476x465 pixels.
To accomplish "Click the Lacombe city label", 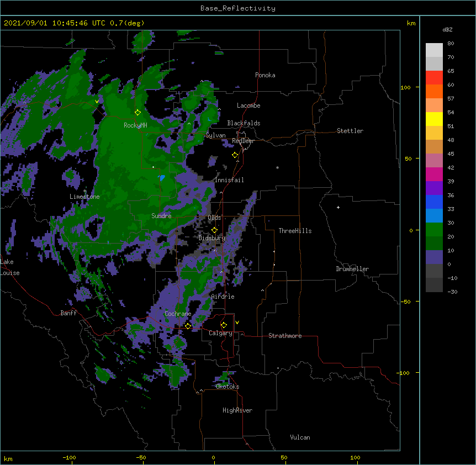I will pos(248,105).
